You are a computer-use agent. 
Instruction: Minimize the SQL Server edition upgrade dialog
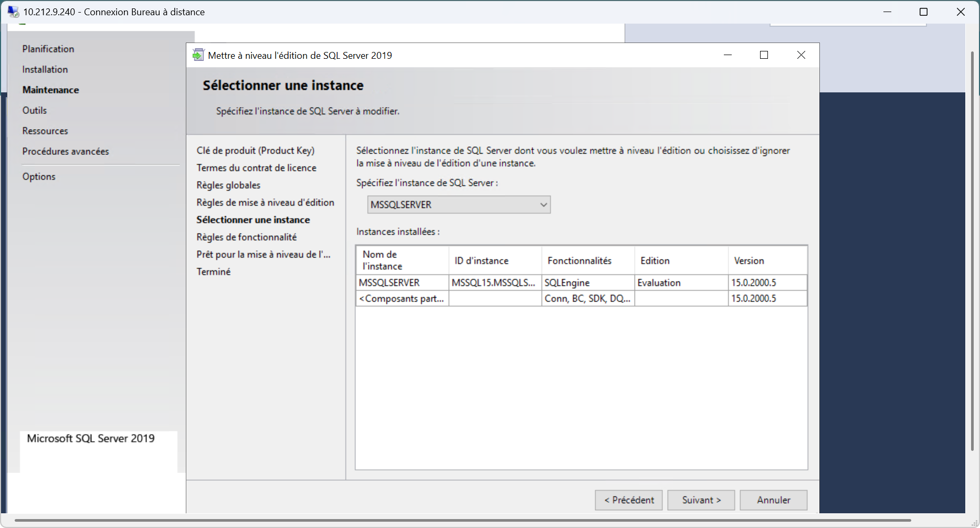(x=728, y=55)
